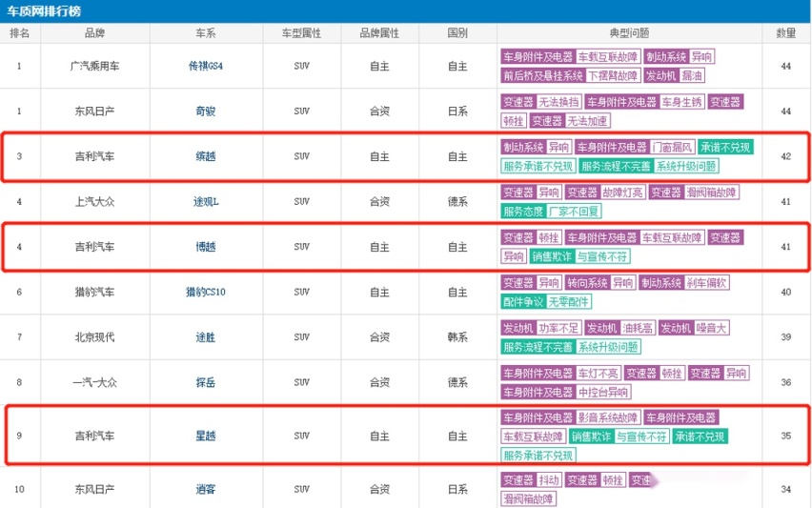This screenshot has height=508, width=812.
Task: Click the 厂家不回复 issue tag
Action: click(x=574, y=212)
